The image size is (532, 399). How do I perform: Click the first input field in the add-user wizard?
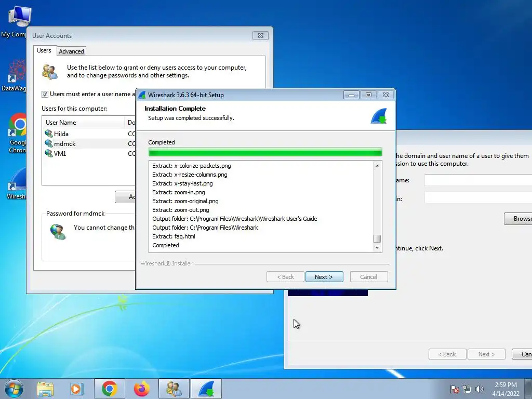(x=478, y=180)
